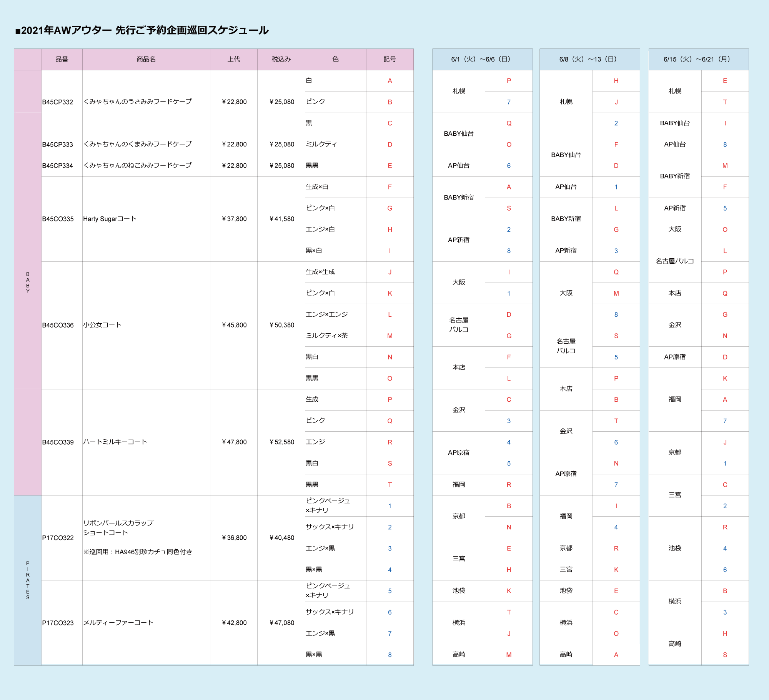The height and width of the screenshot is (700, 769).
Task: Click '札幌' in the 6/1 schedule
Action: (459, 91)
